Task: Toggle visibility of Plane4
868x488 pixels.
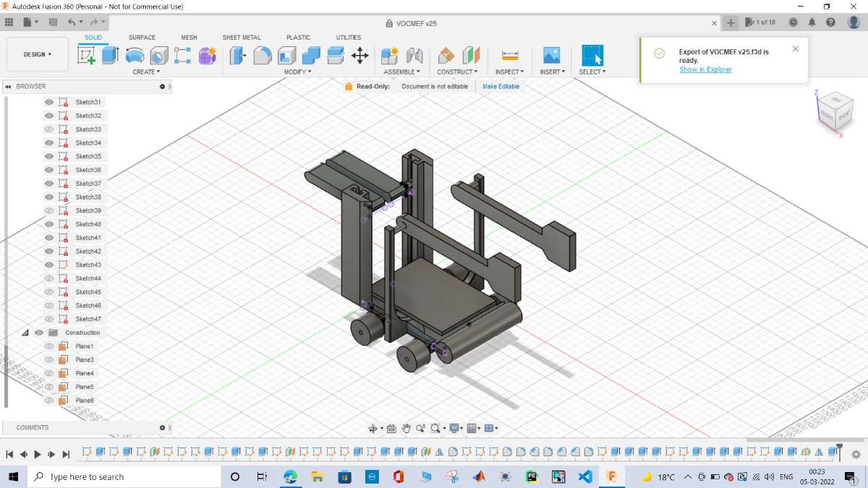Action: point(49,373)
